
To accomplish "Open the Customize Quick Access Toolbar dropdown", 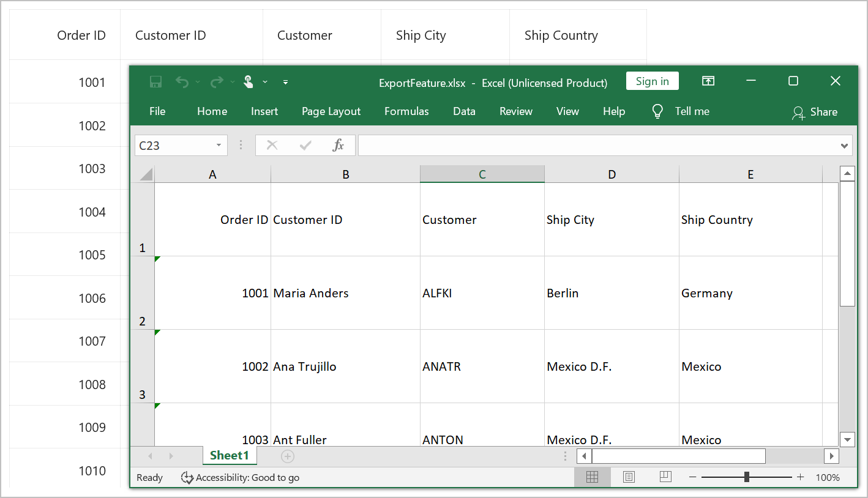I will [x=285, y=81].
